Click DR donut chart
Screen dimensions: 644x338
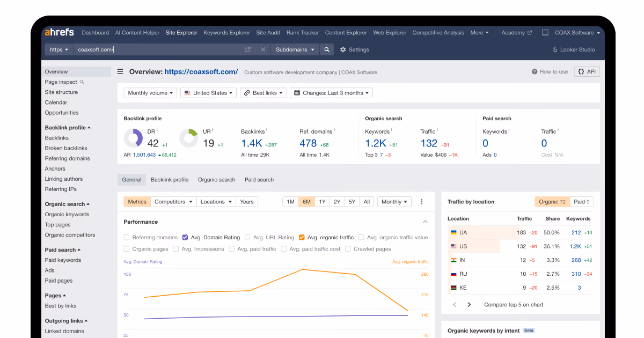click(134, 138)
